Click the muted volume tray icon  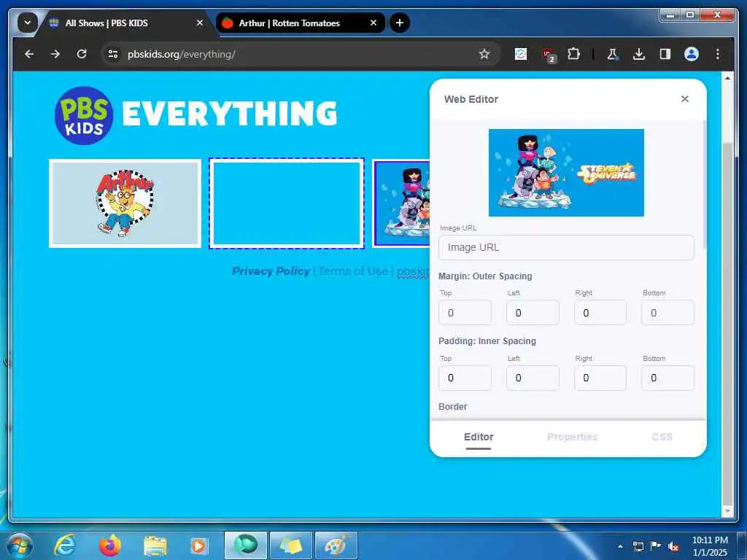point(673,547)
